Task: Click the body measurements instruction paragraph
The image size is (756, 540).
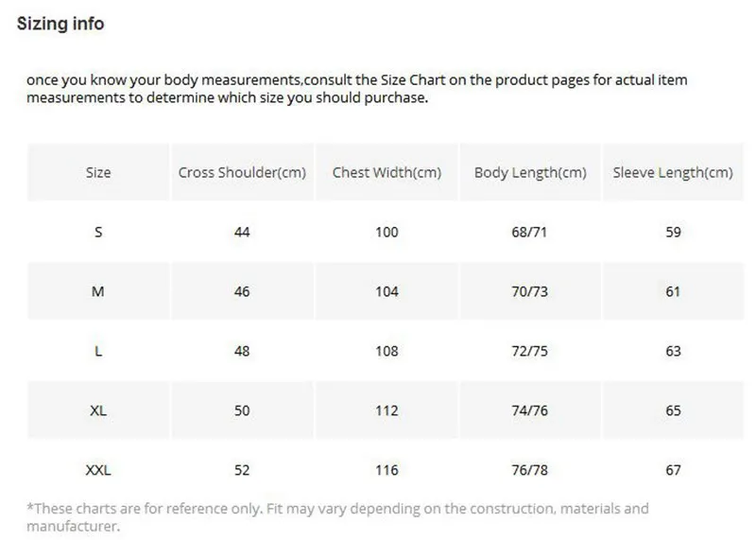Action: pyautogui.click(x=357, y=88)
